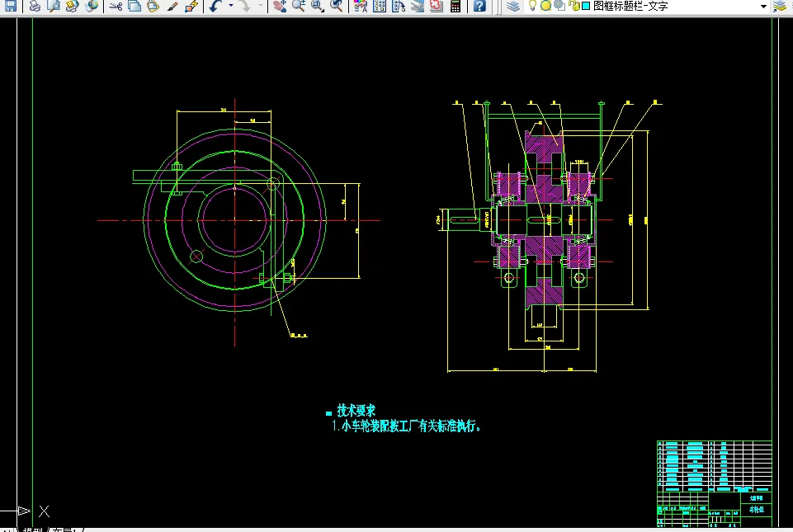Click the layer list dropdown arrow
The width and height of the screenshot is (793, 532).
coord(763,6)
